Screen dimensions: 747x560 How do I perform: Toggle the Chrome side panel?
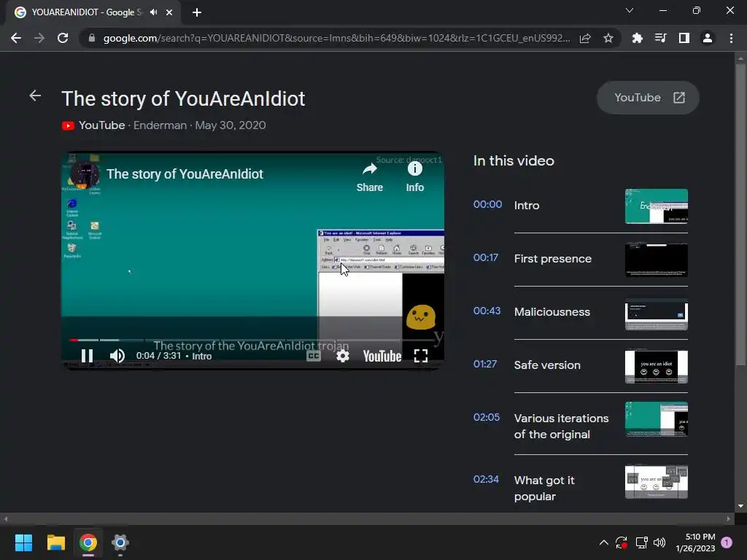pyautogui.click(x=684, y=38)
